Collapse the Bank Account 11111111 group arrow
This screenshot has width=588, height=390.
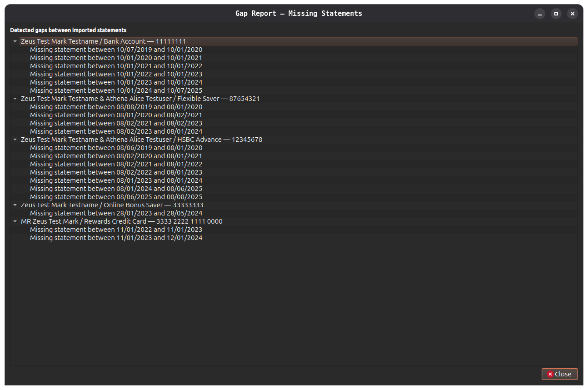click(15, 41)
